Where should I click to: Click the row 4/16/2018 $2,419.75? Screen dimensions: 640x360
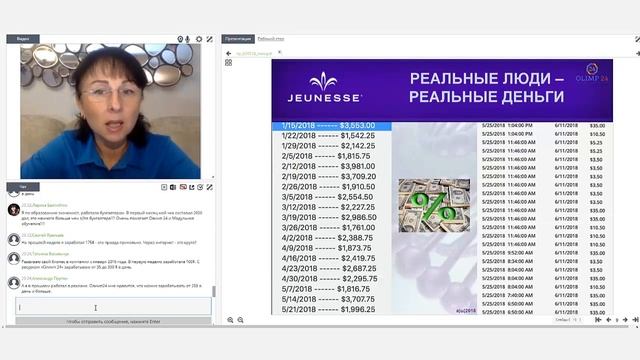coord(328,258)
